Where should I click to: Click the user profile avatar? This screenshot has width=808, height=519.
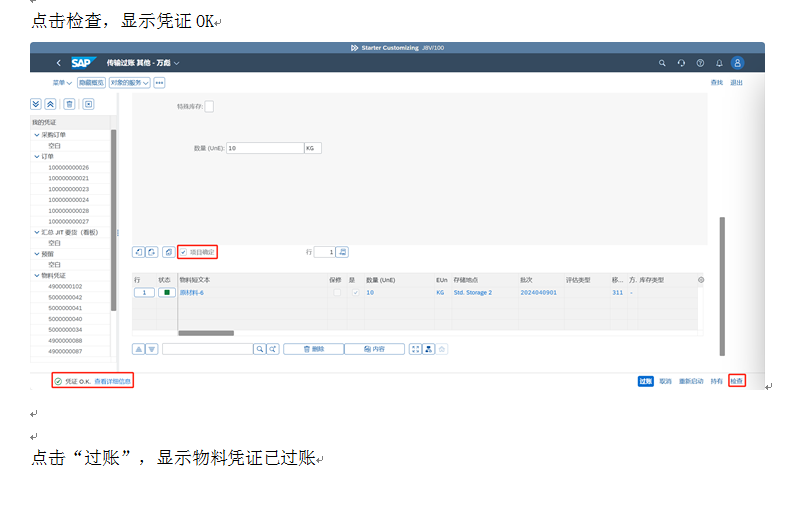coord(737,63)
